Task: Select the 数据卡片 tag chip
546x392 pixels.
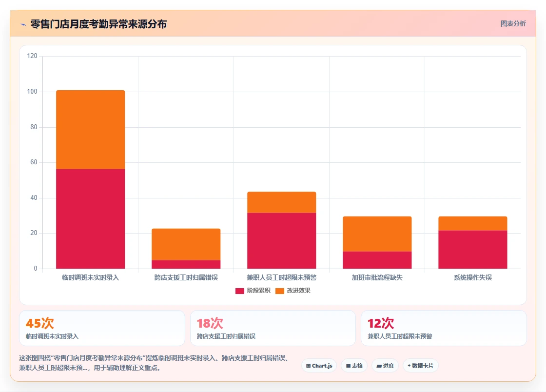Action: (420, 366)
